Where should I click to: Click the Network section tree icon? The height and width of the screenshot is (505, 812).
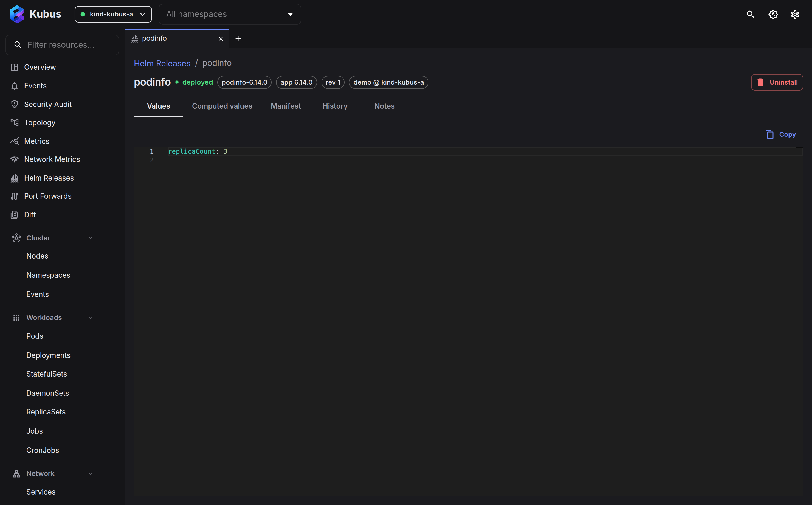(x=16, y=473)
